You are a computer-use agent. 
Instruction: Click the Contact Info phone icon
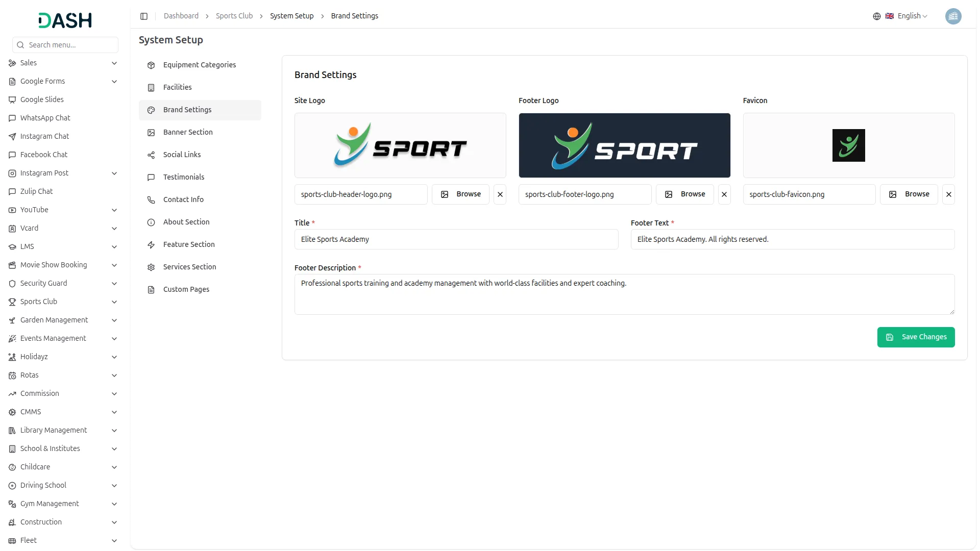[x=151, y=199]
